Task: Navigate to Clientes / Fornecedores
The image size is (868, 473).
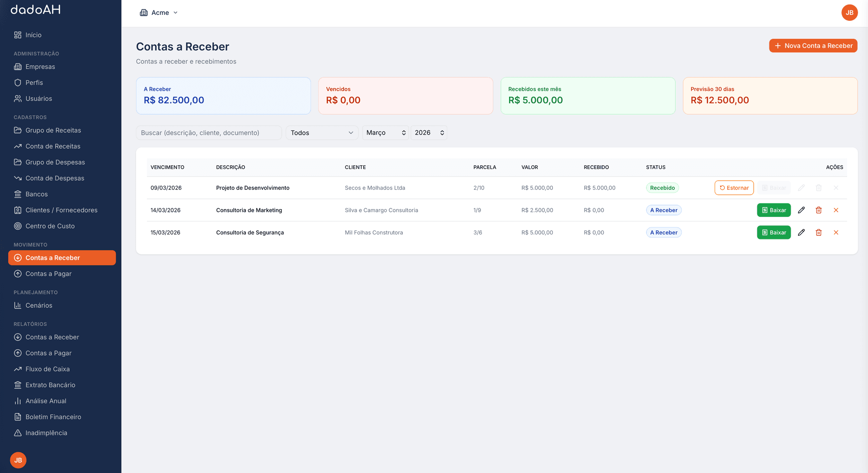Action: (61, 210)
